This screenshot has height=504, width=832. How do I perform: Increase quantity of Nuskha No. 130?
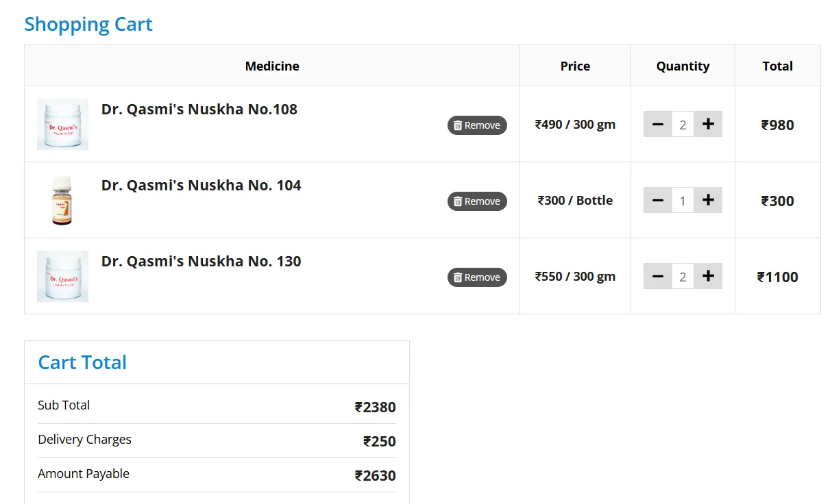[708, 277]
